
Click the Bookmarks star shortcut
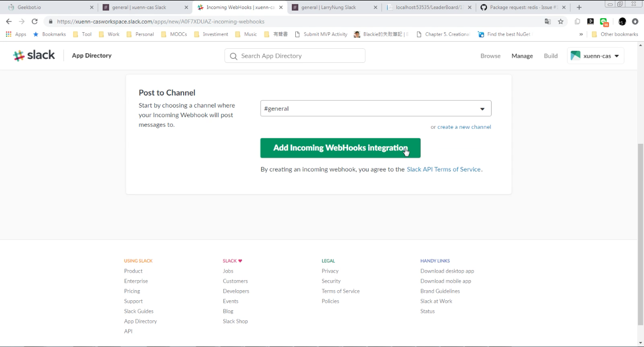pyautogui.click(x=49, y=34)
